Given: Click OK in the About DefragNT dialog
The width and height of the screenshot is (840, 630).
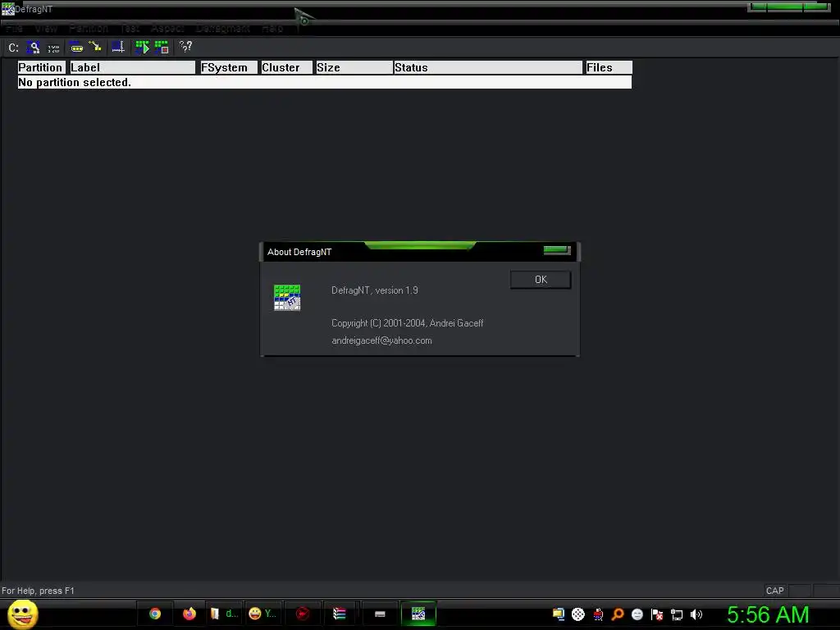Looking at the screenshot, I should point(541,280).
